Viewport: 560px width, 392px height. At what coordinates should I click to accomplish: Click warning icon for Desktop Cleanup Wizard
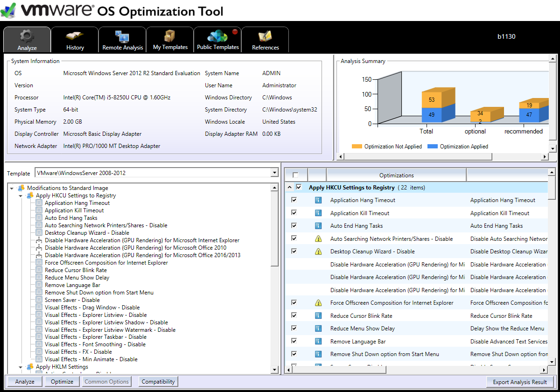(318, 252)
